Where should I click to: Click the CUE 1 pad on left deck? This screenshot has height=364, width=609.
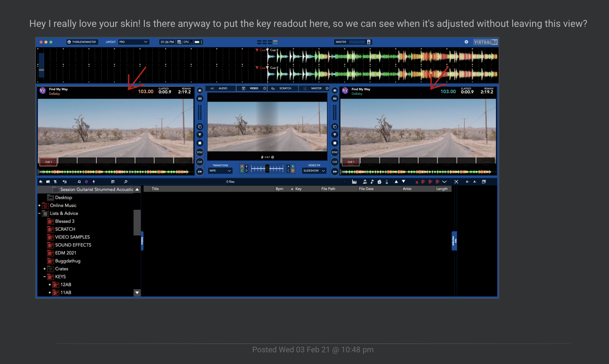click(48, 162)
